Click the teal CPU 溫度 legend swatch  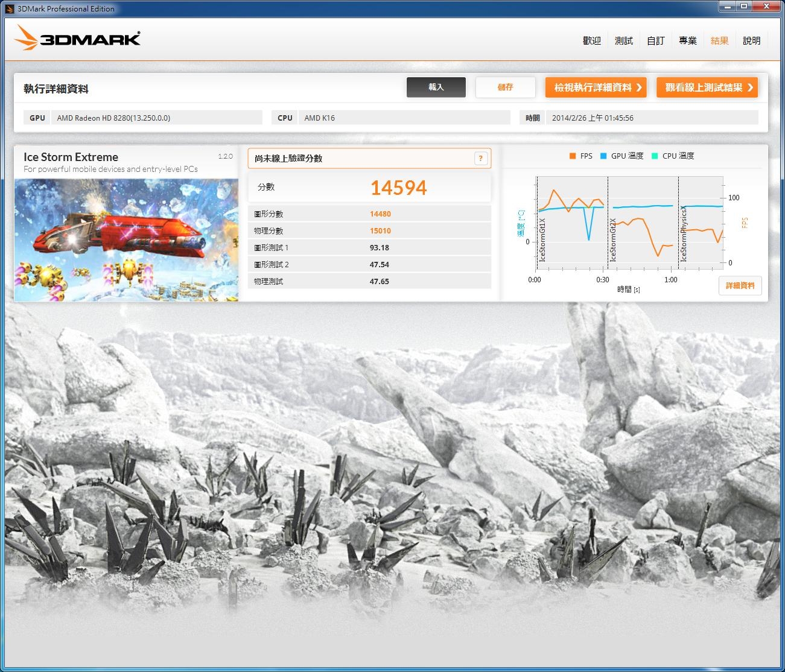click(x=655, y=156)
